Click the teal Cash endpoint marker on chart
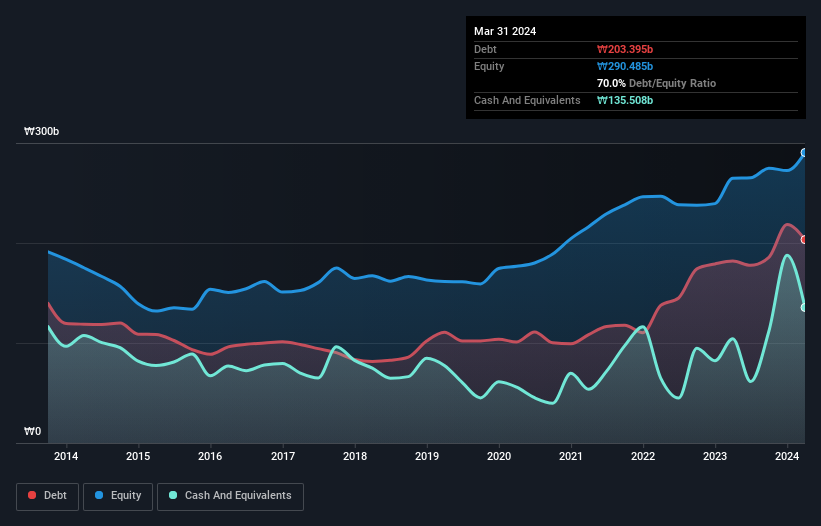Viewport: 821px width, 526px height. tap(804, 307)
